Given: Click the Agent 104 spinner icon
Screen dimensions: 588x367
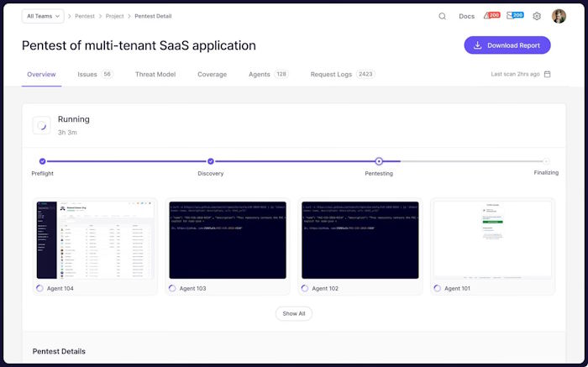Looking at the screenshot, I should pyautogui.click(x=39, y=288).
